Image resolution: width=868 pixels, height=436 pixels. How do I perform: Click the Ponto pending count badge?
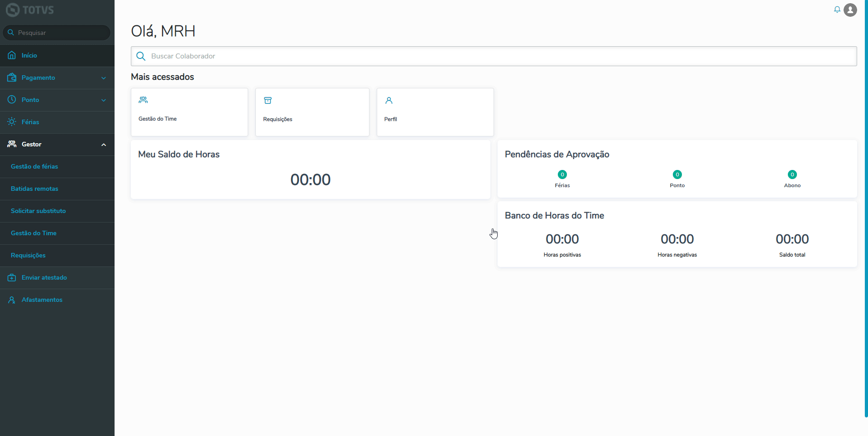tap(677, 174)
